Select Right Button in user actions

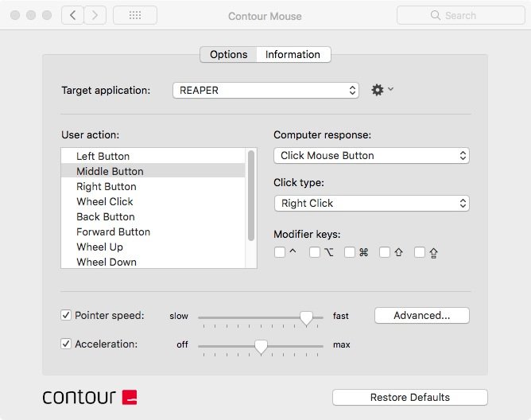click(x=153, y=186)
